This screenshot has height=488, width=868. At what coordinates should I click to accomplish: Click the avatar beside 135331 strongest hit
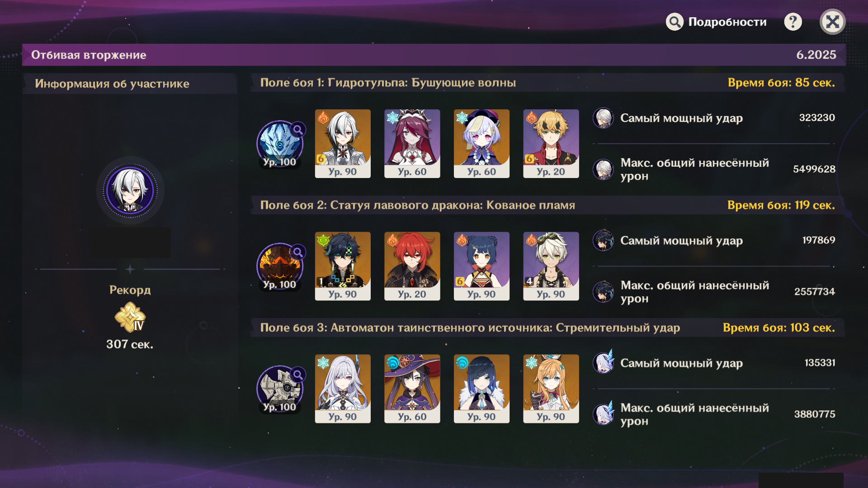(603, 362)
